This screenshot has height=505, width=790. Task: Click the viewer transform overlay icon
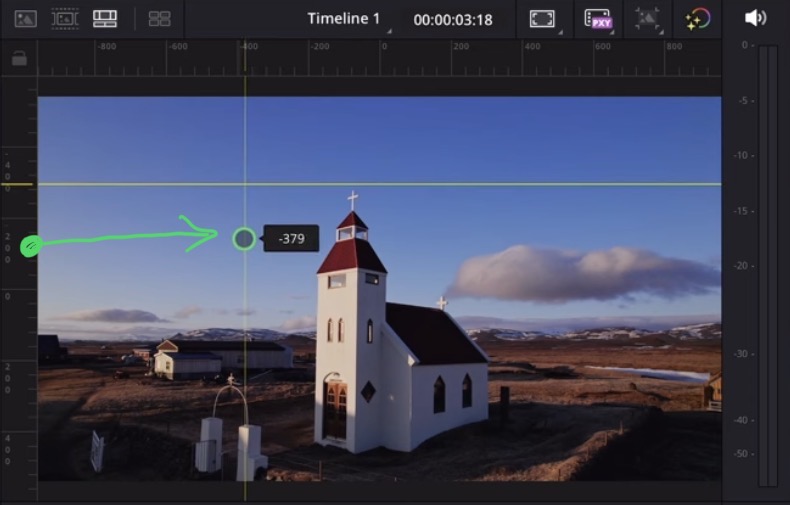[648, 19]
